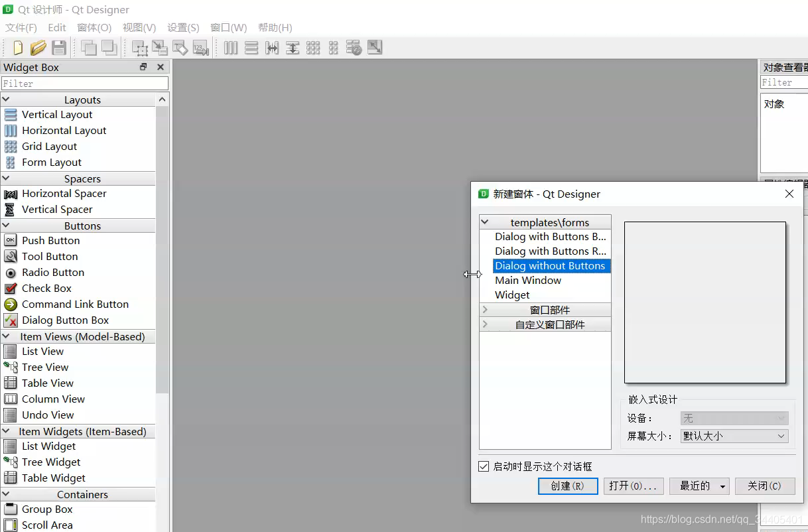
Task: Click the 创建(R) button
Action: click(568, 486)
